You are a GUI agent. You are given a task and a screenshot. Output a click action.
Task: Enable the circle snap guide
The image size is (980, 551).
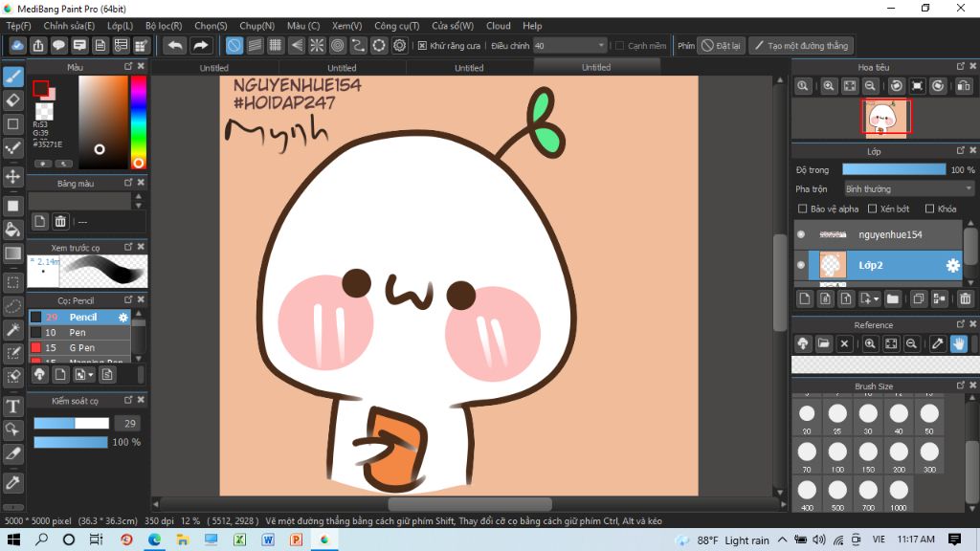point(338,46)
